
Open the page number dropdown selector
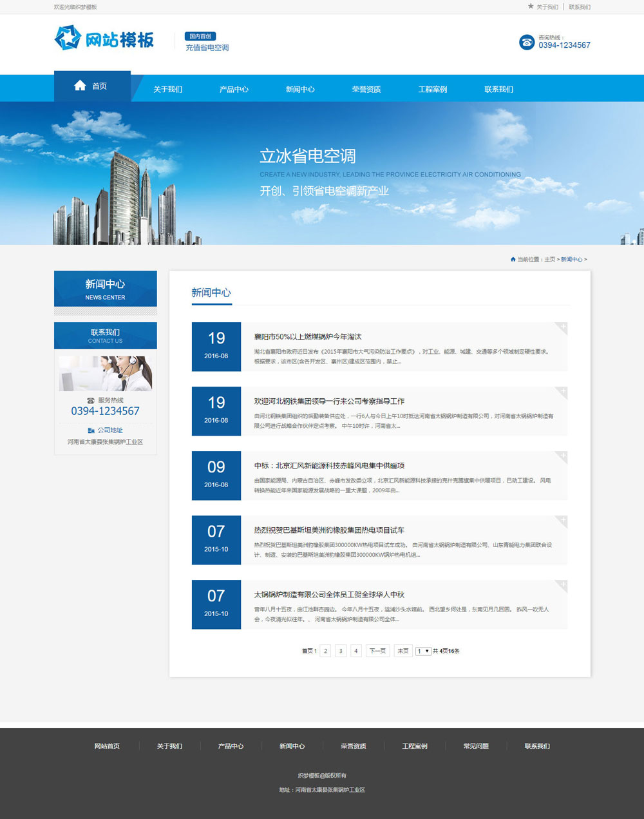(423, 651)
